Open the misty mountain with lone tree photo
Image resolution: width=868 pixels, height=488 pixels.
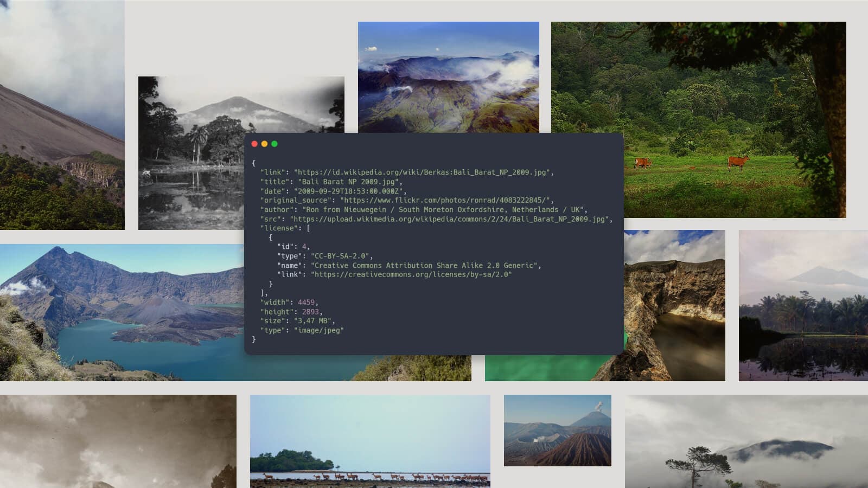746,441
